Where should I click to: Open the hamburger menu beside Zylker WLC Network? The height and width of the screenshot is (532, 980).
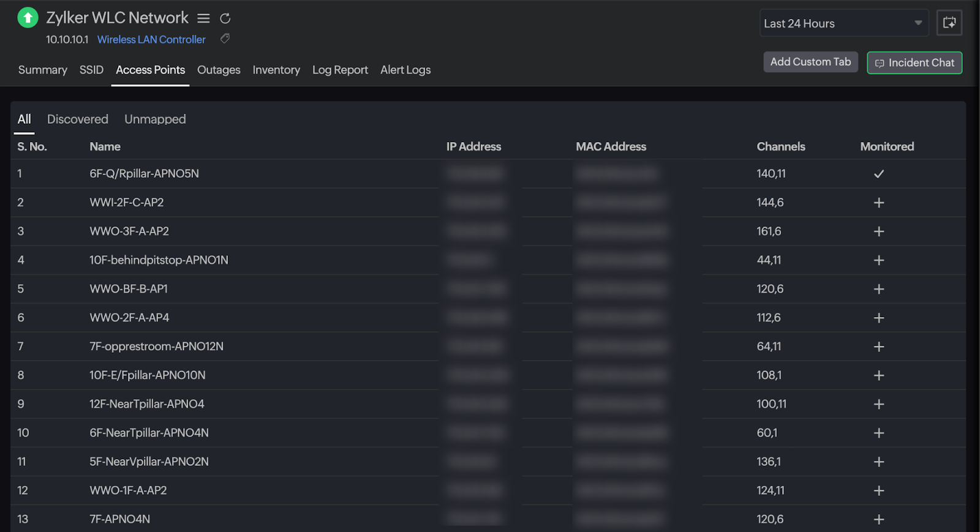pyautogui.click(x=203, y=18)
